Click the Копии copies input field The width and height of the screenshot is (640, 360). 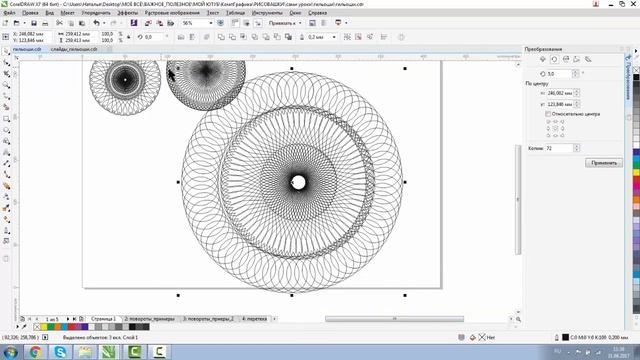pos(559,148)
